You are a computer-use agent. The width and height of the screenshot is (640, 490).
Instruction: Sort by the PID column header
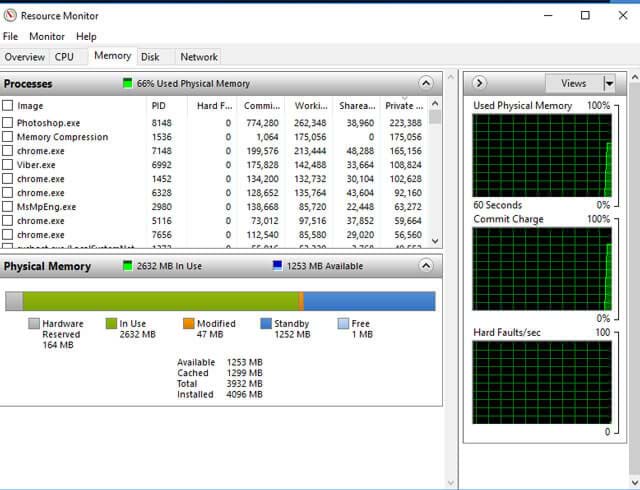(x=159, y=106)
